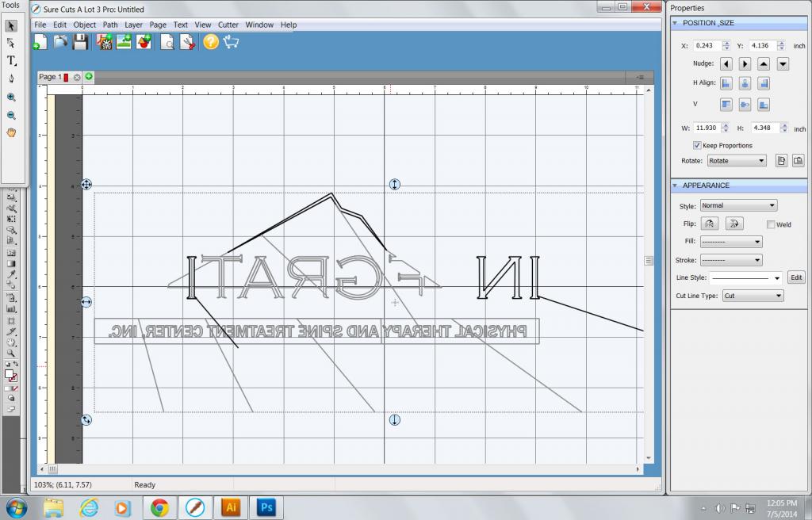Open the Window menu
The height and width of the screenshot is (520, 812).
[x=259, y=25]
